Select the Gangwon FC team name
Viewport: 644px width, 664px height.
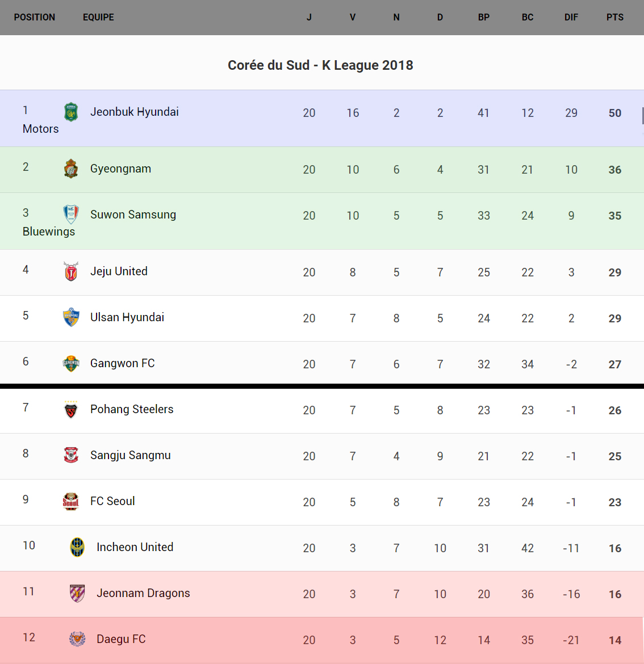point(123,363)
